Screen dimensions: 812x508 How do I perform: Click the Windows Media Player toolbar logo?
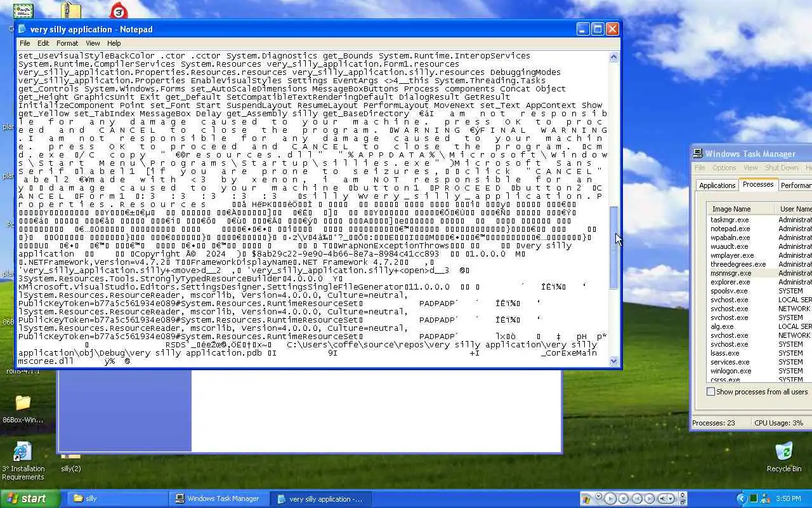coord(586,500)
